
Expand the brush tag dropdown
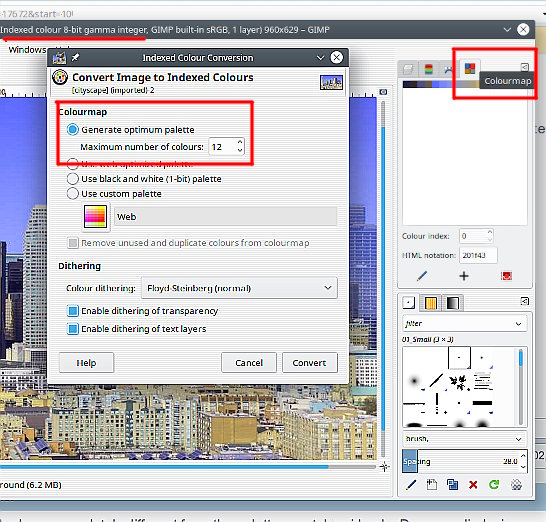[x=464, y=439]
